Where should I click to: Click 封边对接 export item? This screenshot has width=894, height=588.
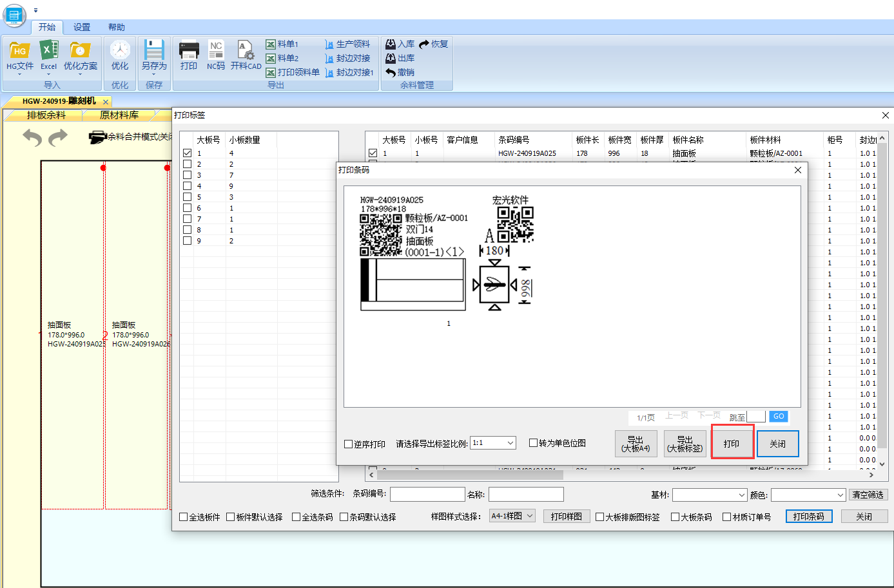click(347, 58)
